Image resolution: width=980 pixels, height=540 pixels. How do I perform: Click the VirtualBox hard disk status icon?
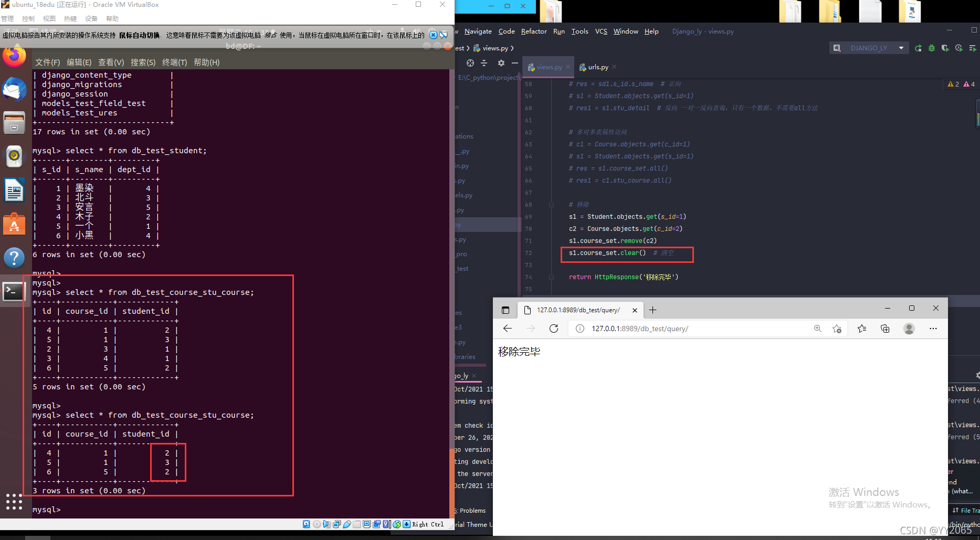(x=307, y=524)
